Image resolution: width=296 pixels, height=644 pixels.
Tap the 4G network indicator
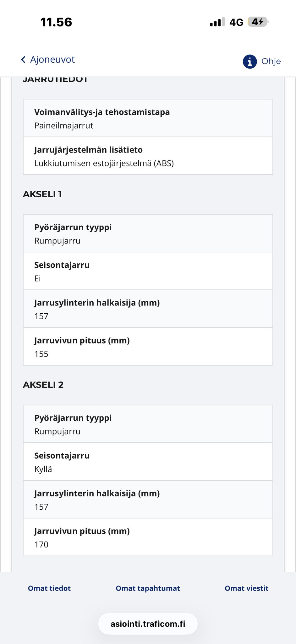(x=236, y=22)
